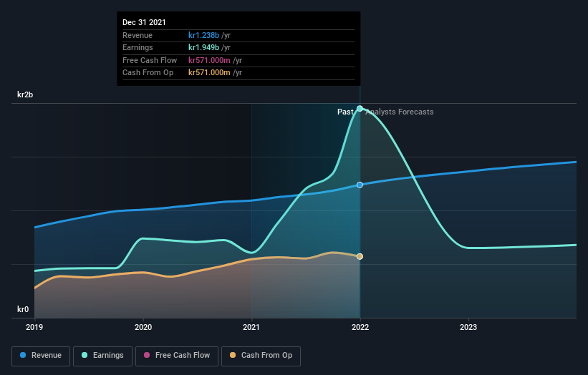Image resolution: width=588 pixels, height=375 pixels.
Task: Click the Revenue row label in tooltip
Action: click(138, 35)
